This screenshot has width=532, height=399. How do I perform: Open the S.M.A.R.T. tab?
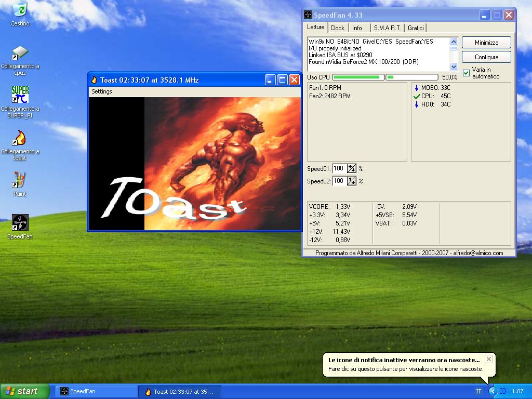coord(387,28)
